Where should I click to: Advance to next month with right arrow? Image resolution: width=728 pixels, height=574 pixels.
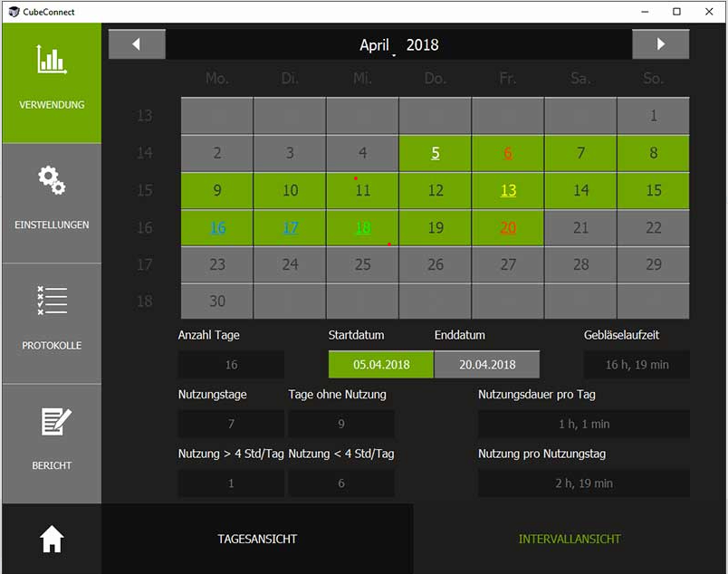pyautogui.click(x=660, y=44)
